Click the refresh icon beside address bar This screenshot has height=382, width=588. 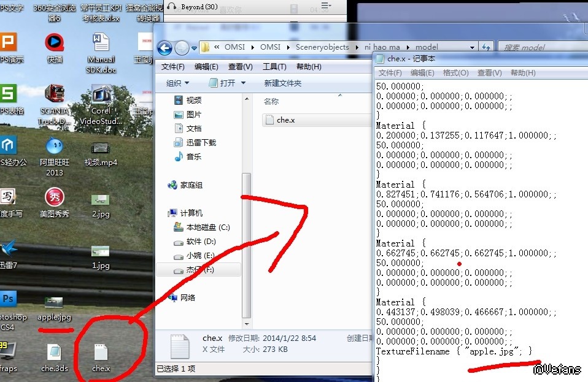(486, 47)
